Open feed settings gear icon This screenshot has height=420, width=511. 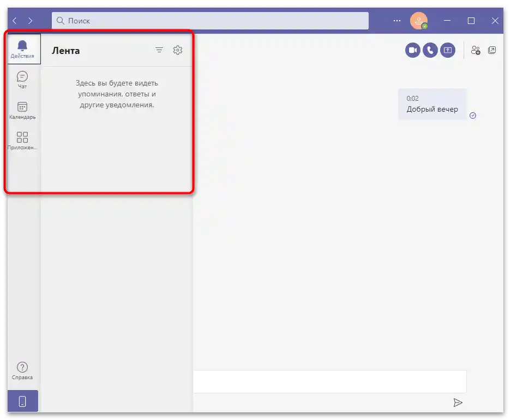click(x=178, y=50)
